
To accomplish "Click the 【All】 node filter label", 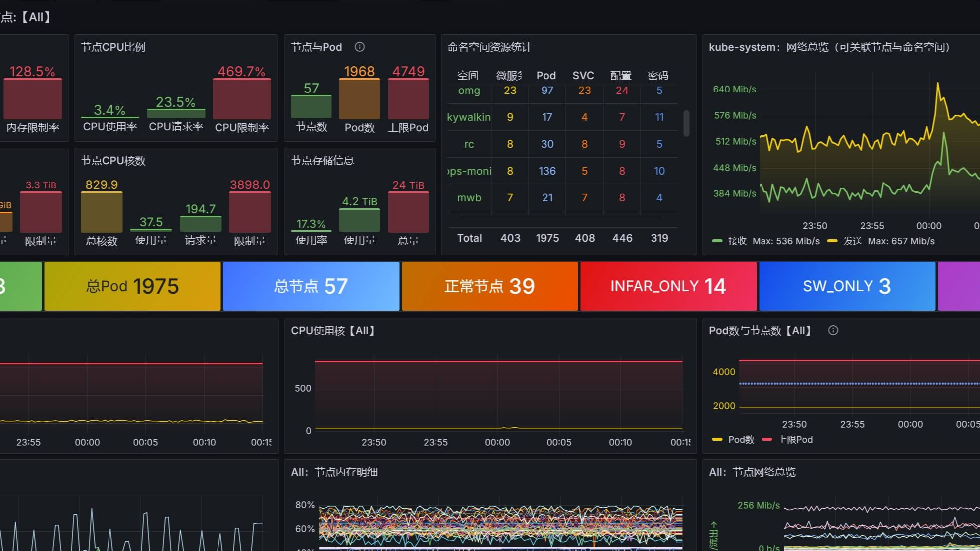I will (x=35, y=17).
